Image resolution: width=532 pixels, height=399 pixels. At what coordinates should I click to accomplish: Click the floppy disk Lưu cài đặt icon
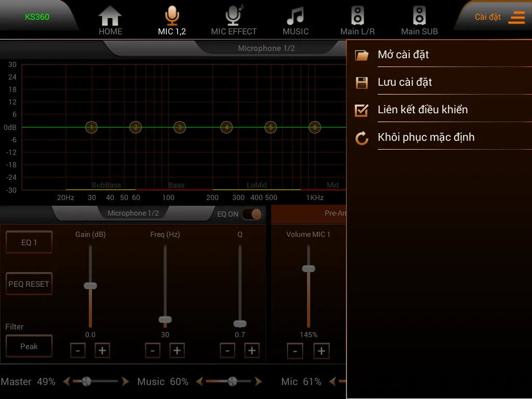pyautogui.click(x=362, y=83)
